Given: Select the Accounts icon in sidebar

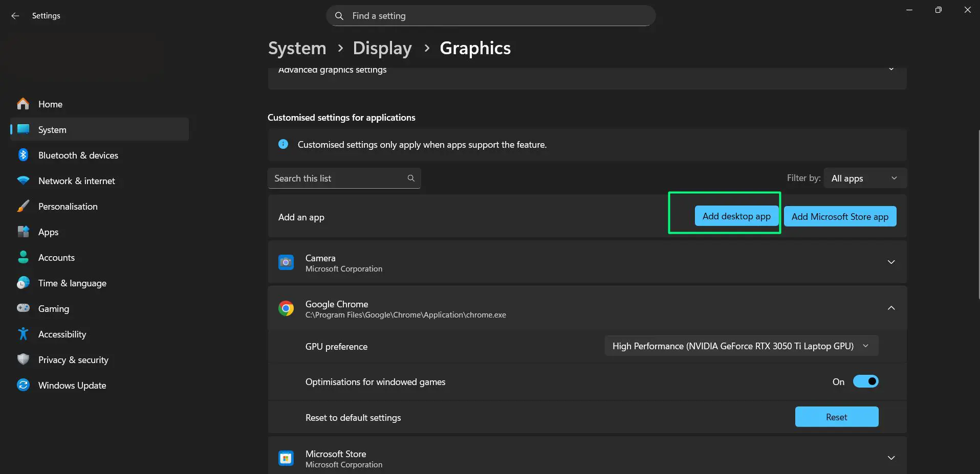Looking at the screenshot, I should 23,257.
